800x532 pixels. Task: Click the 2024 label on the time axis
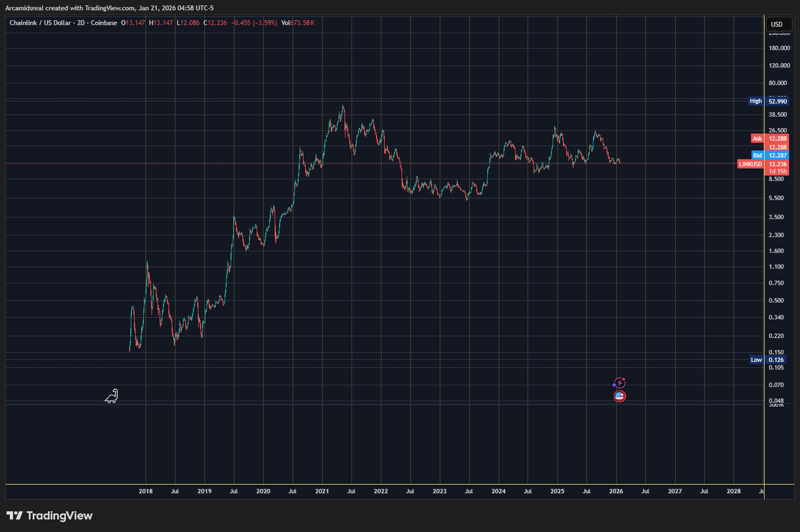498,491
